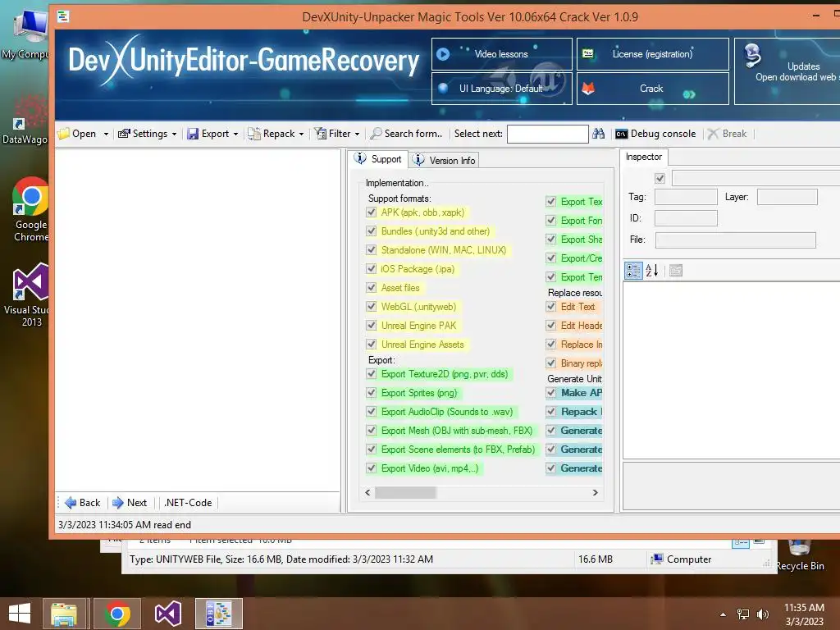Select Alphabetical sort icon in Inspector
Screen dimensions: 840x630
(652, 271)
